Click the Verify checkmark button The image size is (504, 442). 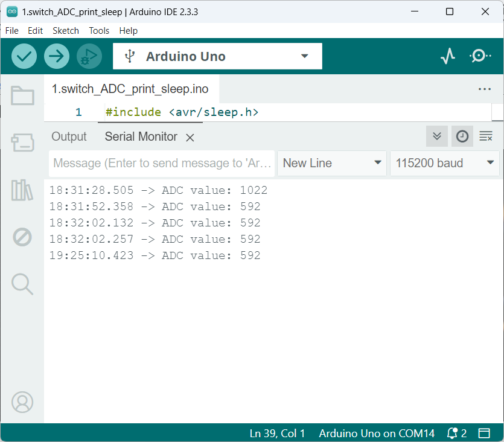click(x=24, y=56)
